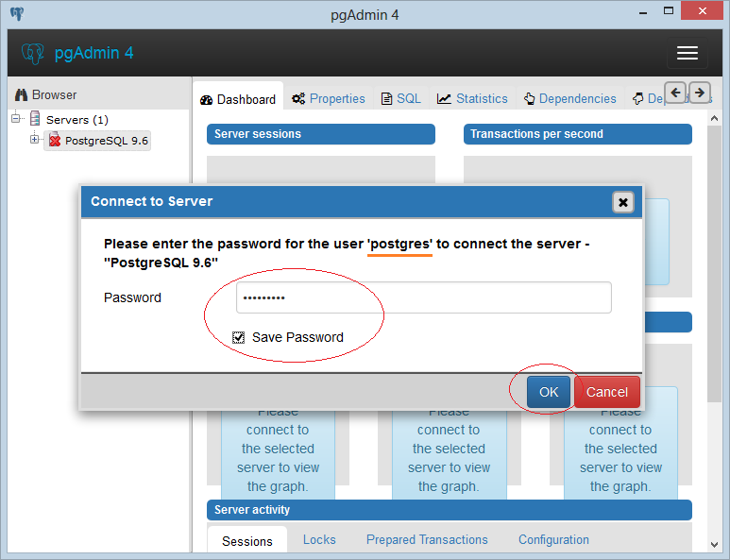The height and width of the screenshot is (560, 730).
Task: Click the Server activity panel header
Action: [x=450, y=510]
